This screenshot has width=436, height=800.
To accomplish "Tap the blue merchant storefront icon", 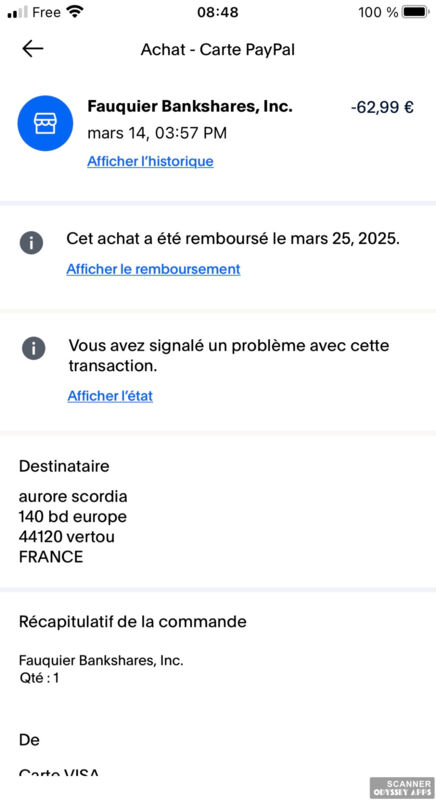I will pos(45,123).
